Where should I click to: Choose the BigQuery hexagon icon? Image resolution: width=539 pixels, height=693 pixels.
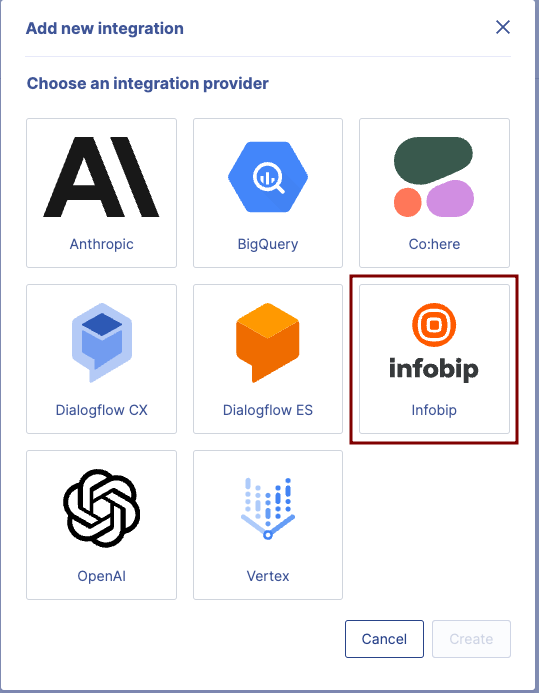(268, 177)
